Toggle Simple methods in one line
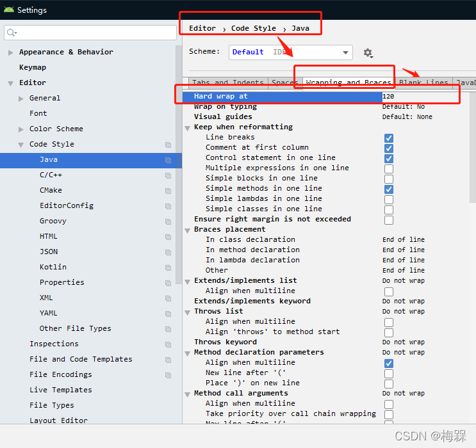This screenshot has width=476, height=448. 389,189
